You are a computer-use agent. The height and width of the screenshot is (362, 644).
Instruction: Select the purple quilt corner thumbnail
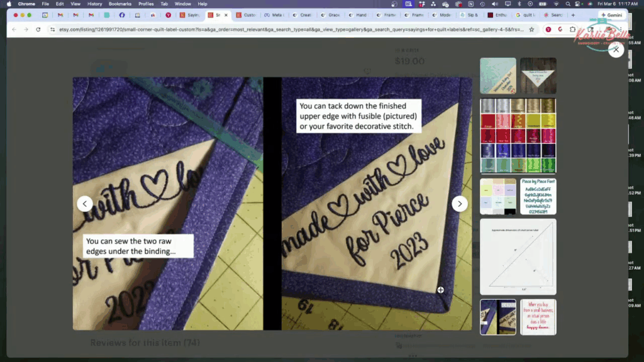click(x=498, y=317)
